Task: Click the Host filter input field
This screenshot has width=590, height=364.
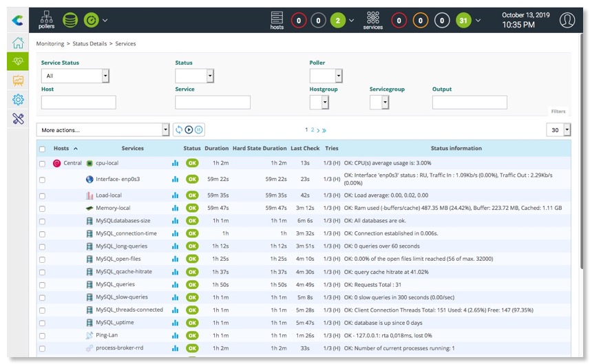Action: tap(78, 103)
